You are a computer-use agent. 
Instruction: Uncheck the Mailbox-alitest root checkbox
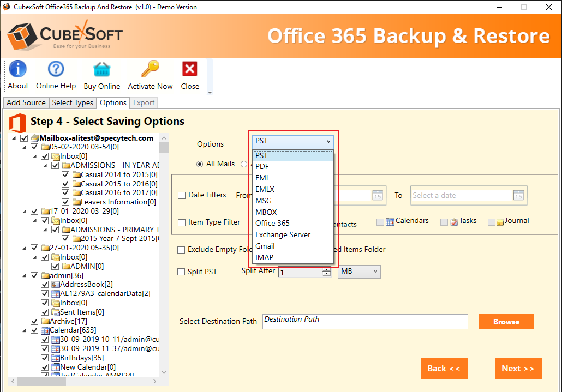pos(24,138)
